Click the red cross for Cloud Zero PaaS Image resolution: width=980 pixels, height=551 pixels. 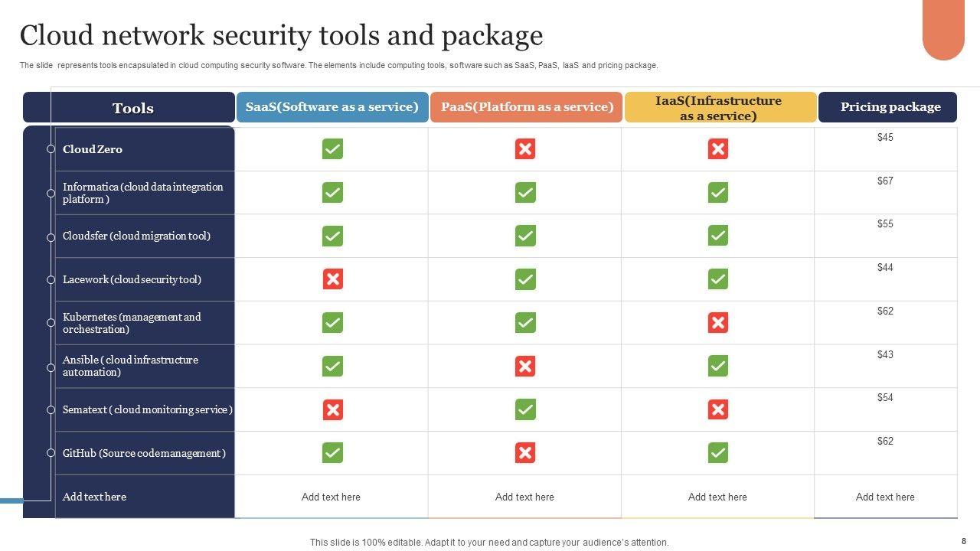pos(525,149)
